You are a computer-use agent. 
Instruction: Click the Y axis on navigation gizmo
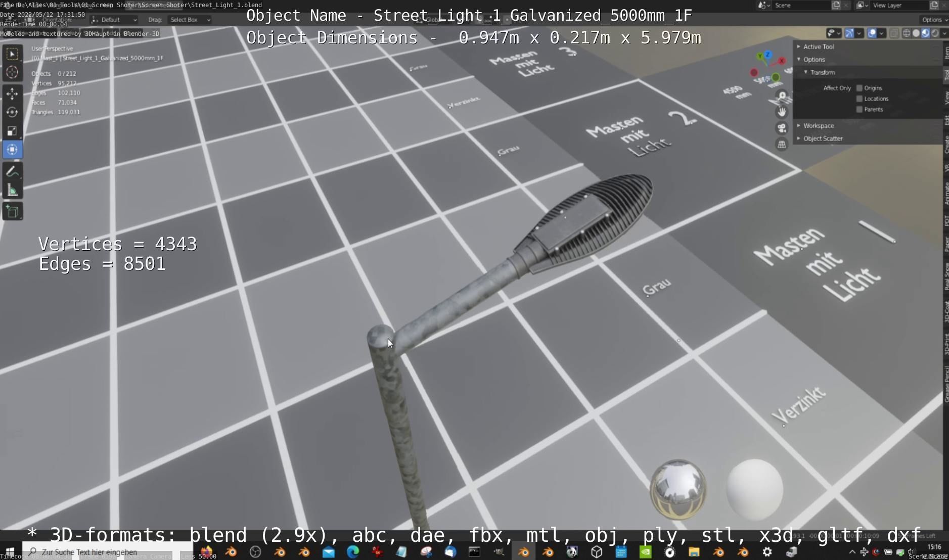coord(760,57)
